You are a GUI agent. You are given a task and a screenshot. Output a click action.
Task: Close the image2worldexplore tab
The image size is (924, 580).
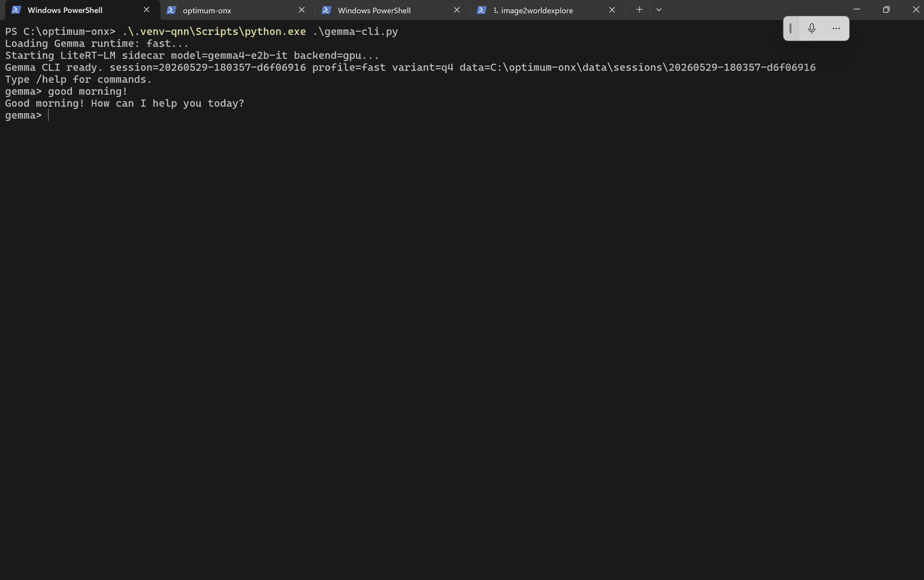pyautogui.click(x=612, y=9)
